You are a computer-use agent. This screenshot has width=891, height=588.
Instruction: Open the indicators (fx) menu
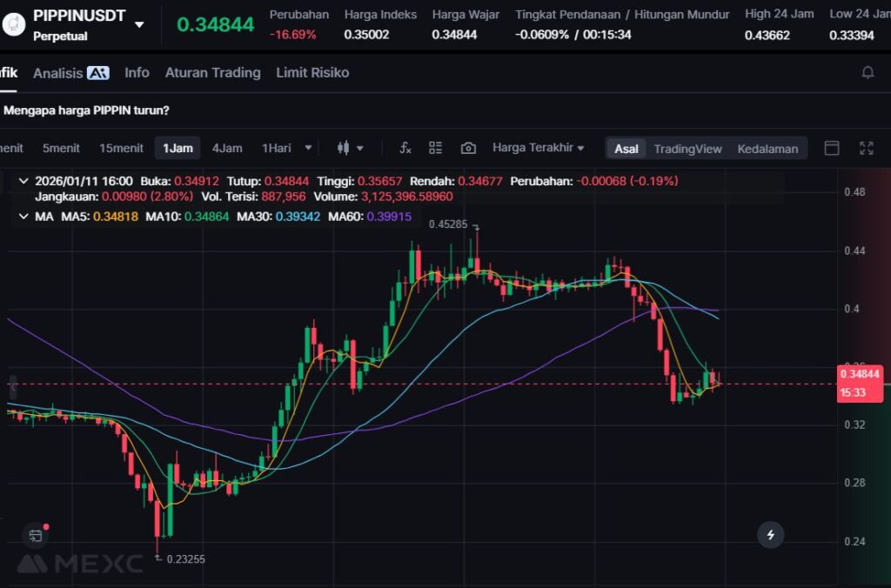[x=405, y=148]
